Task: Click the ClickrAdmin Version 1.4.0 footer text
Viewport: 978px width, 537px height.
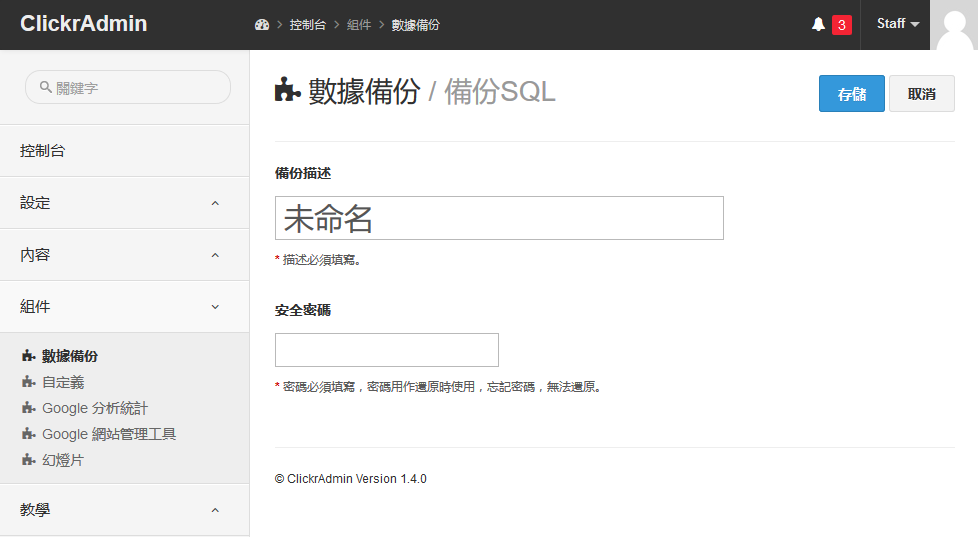Action: click(x=351, y=479)
